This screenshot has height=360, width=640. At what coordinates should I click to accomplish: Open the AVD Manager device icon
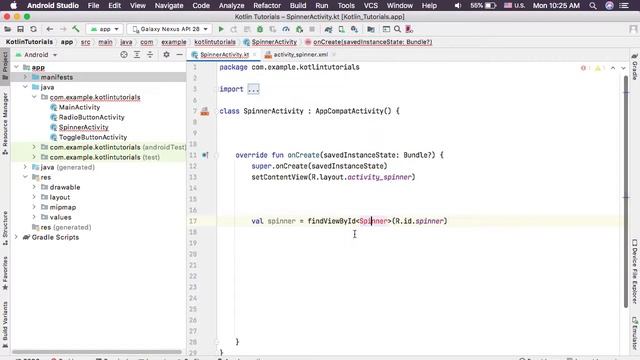[x=341, y=29]
